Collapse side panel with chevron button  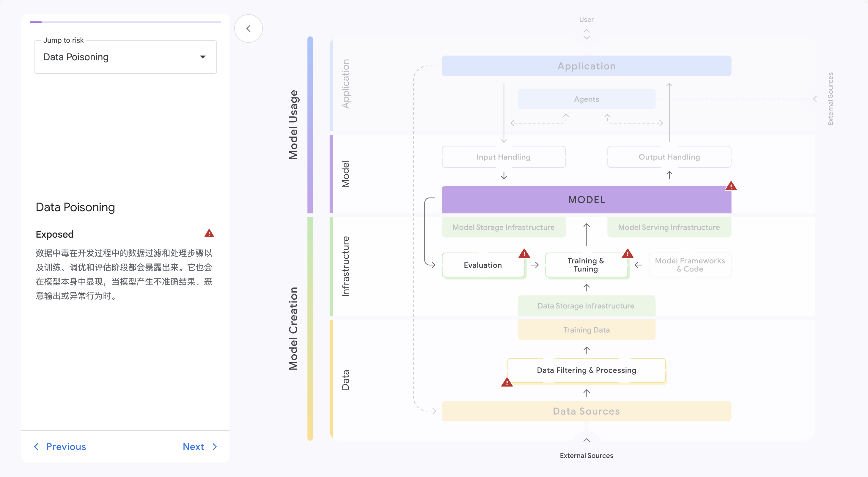pos(248,29)
